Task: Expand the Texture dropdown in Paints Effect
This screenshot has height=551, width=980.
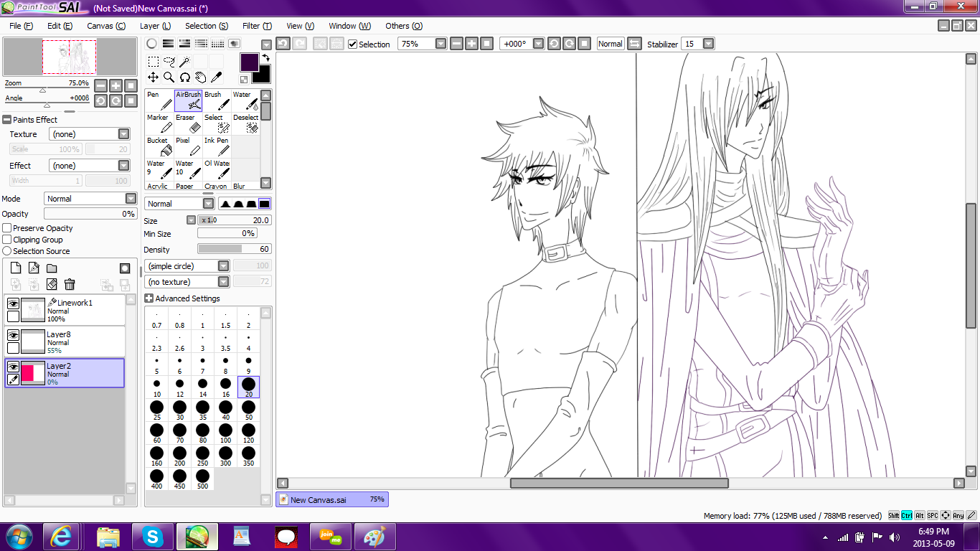Action: tap(123, 134)
